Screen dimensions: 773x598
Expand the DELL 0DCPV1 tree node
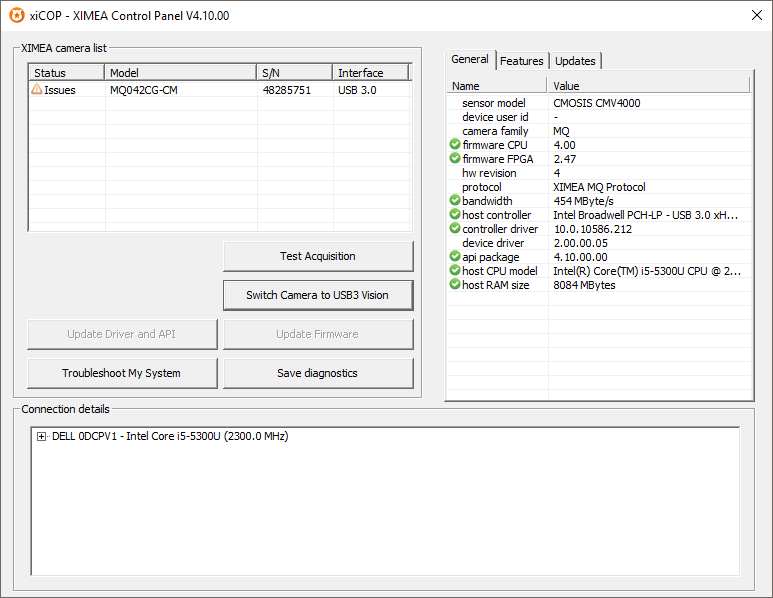click(x=41, y=436)
